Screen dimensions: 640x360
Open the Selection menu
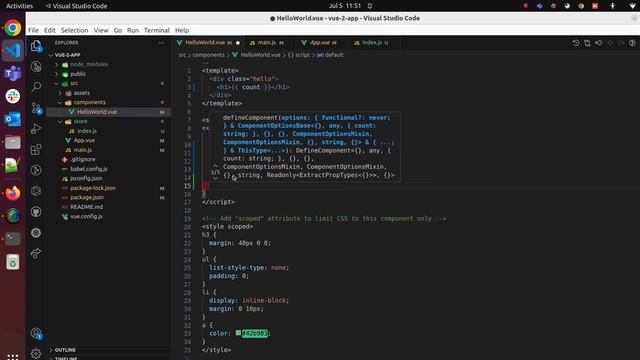[74, 30]
